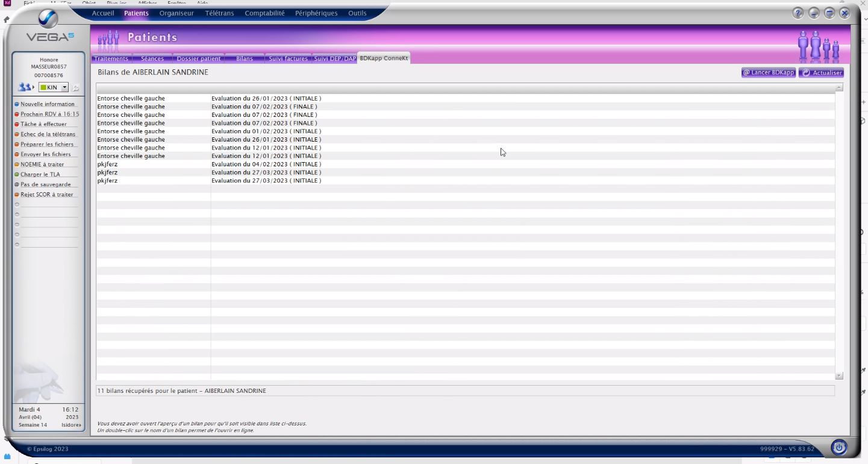868x464 pixels.
Task: Open the Périphériques menu
Action: [x=316, y=13]
